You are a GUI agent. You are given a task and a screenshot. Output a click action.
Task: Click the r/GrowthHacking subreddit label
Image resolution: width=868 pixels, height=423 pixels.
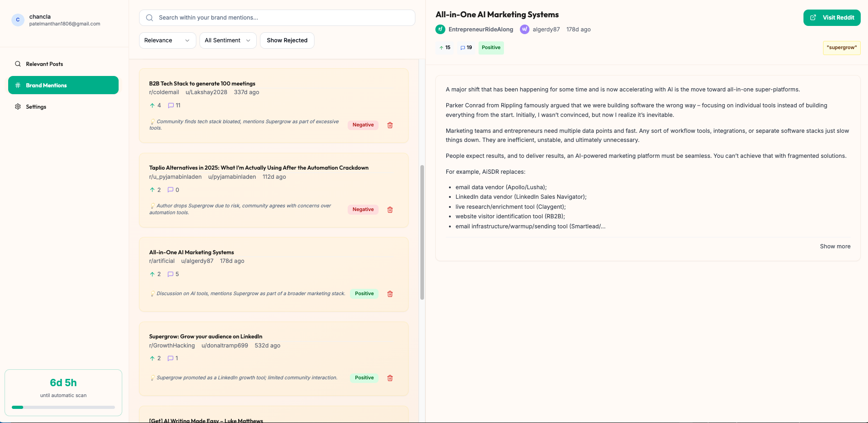tap(172, 346)
